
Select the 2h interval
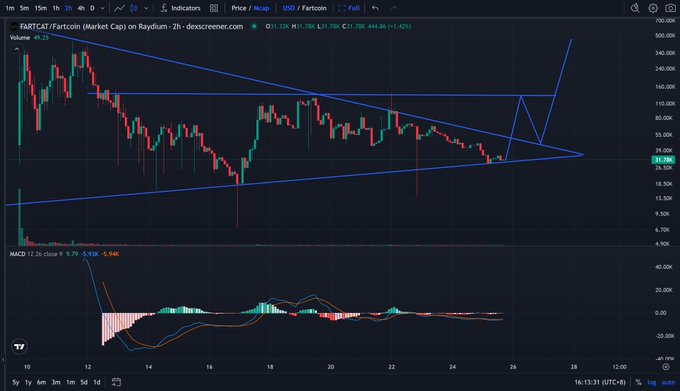point(69,8)
